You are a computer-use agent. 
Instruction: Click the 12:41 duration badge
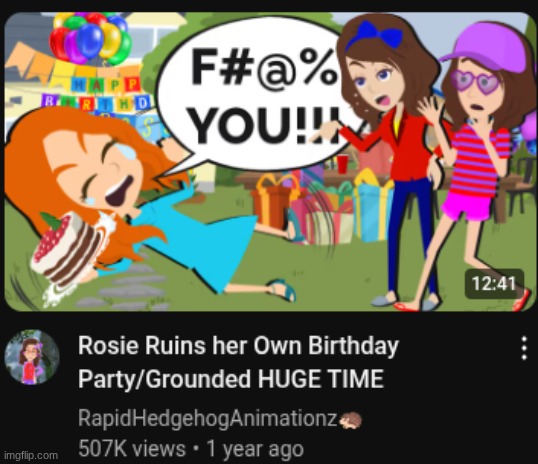point(494,283)
